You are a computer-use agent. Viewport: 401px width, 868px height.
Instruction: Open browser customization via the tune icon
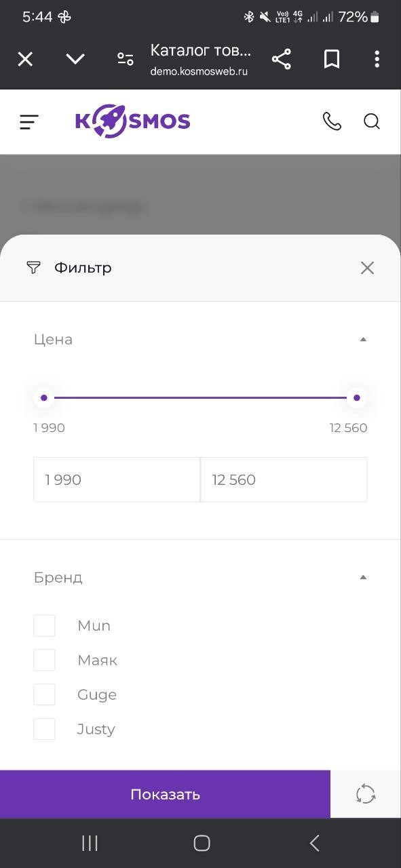(125, 59)
